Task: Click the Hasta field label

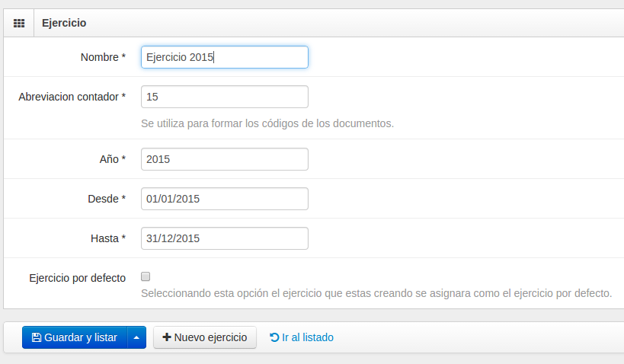Action: tap(108, 238)
